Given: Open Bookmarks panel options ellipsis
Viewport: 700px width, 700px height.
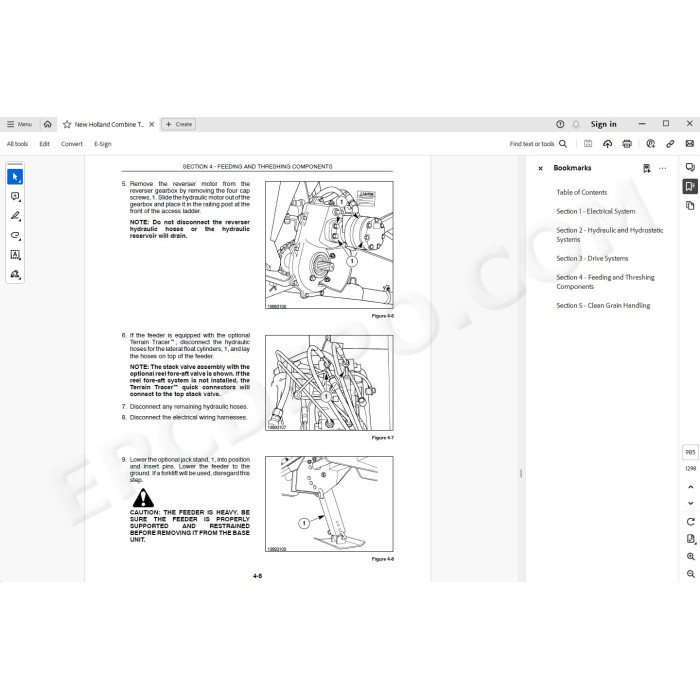Looking at the screenshot, I should pyautogui.click(x=662, y=168).
